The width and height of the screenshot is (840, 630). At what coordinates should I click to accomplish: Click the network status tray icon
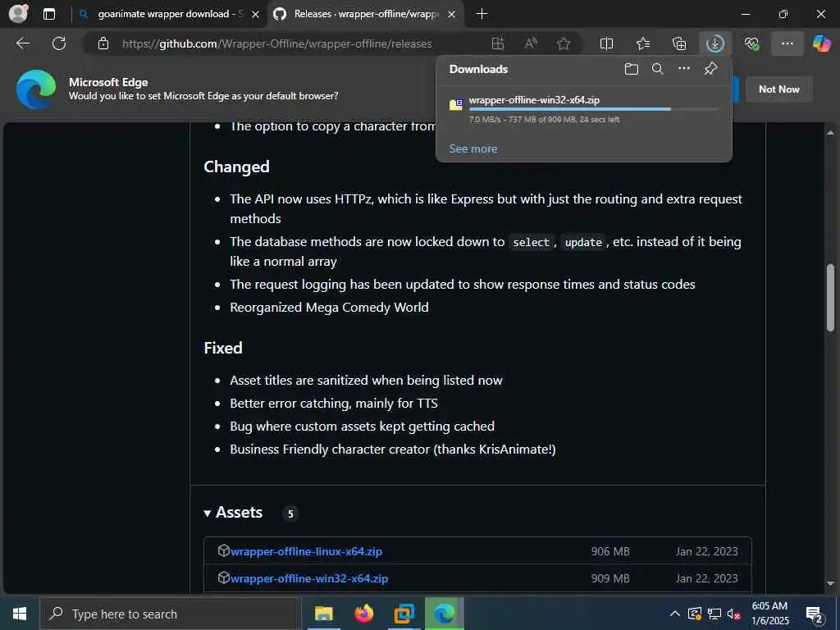click(x=714, y=614)
